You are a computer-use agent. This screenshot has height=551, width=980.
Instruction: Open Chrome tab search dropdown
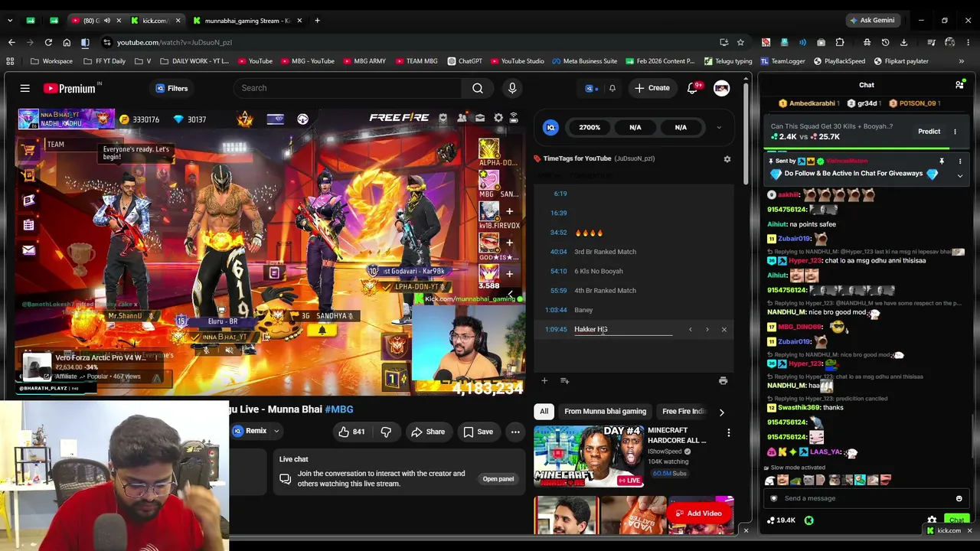point(10,21)
